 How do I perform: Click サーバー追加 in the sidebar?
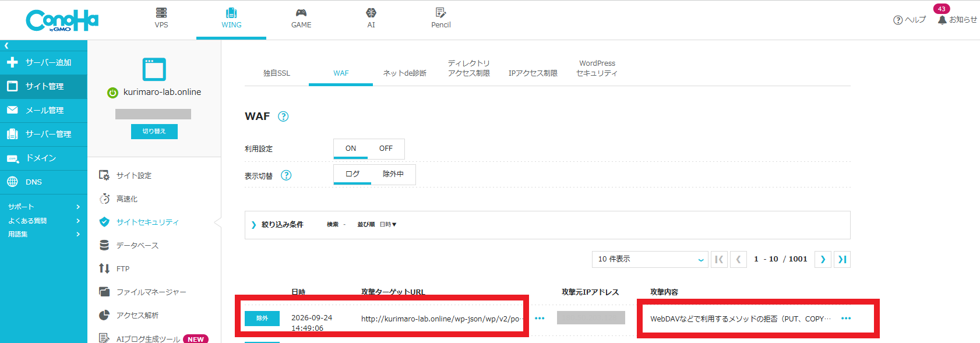click(44, 62)
